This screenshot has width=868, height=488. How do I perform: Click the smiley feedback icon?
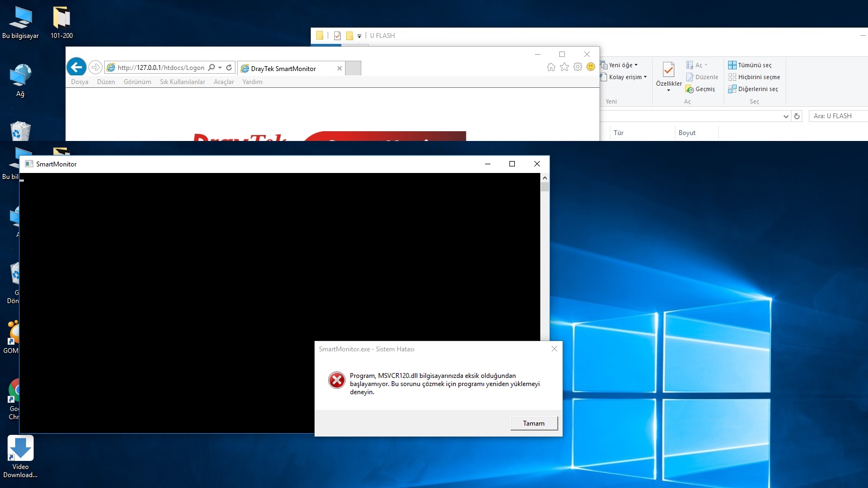(591, 67)
